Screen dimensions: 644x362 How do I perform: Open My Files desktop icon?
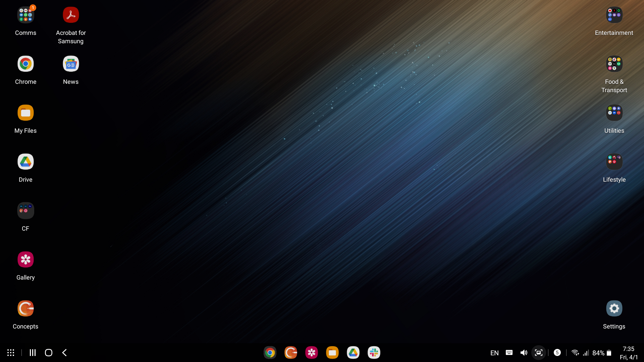pos(25,113)
